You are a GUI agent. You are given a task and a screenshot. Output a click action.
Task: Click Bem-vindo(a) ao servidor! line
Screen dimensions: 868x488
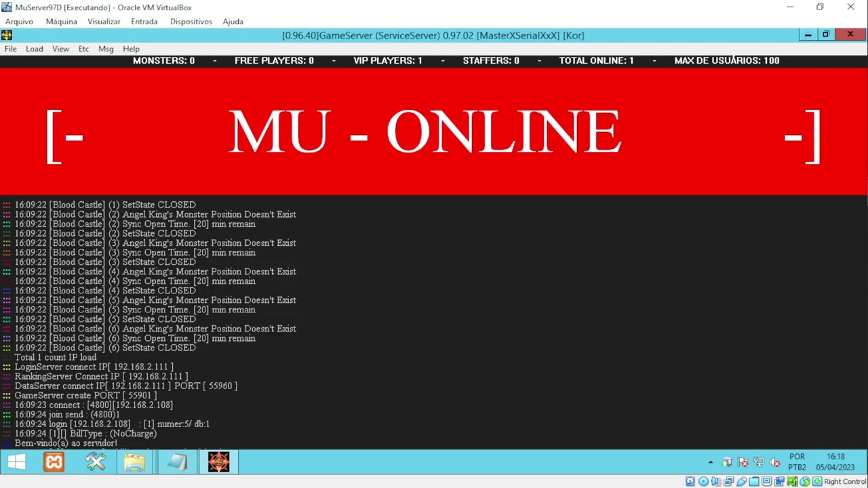(x=66, y=443)
